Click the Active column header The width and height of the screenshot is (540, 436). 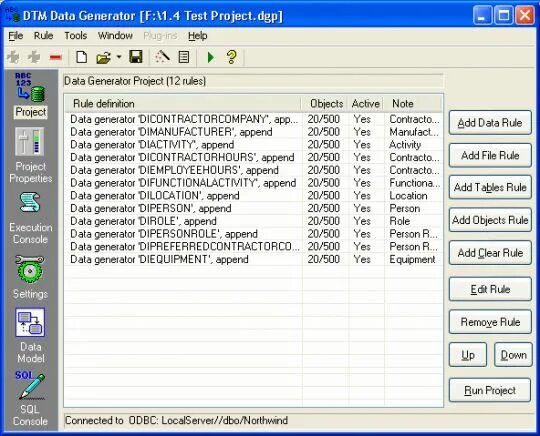(x=365, y=104)
